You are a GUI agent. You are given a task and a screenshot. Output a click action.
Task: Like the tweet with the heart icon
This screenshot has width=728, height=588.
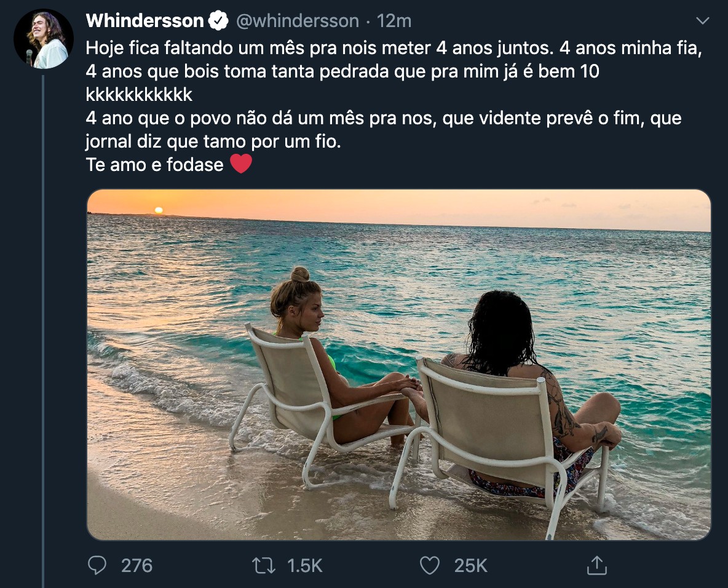point(429,566)
